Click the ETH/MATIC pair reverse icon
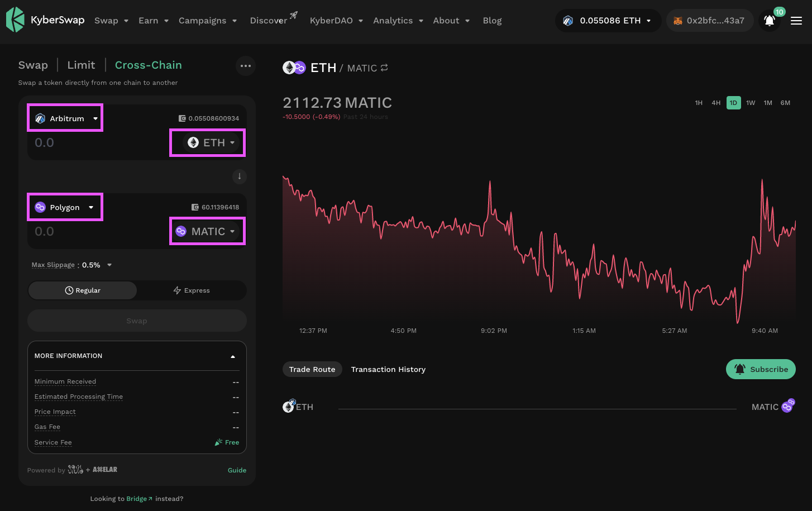The width and height of the screenshot is (812, 511). click(x=384, y=68)
